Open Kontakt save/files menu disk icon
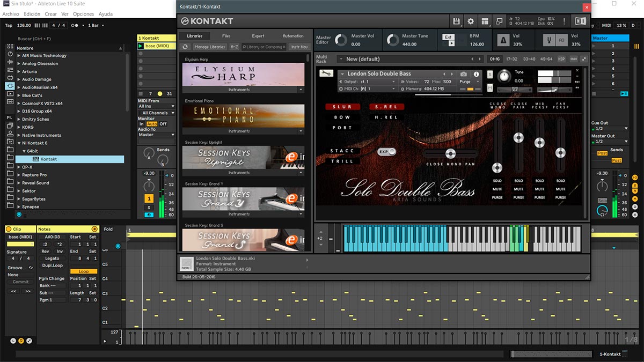644x362 pixels. (457, 21)
